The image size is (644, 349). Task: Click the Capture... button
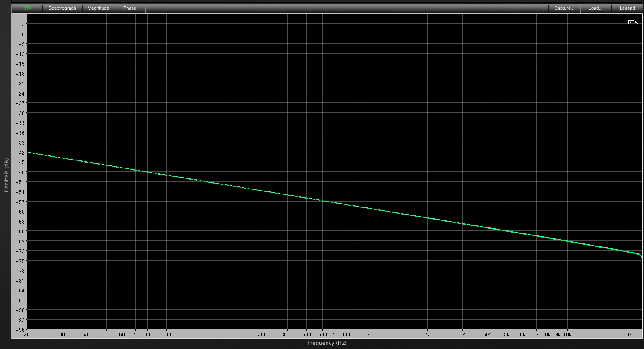[564, 8]
